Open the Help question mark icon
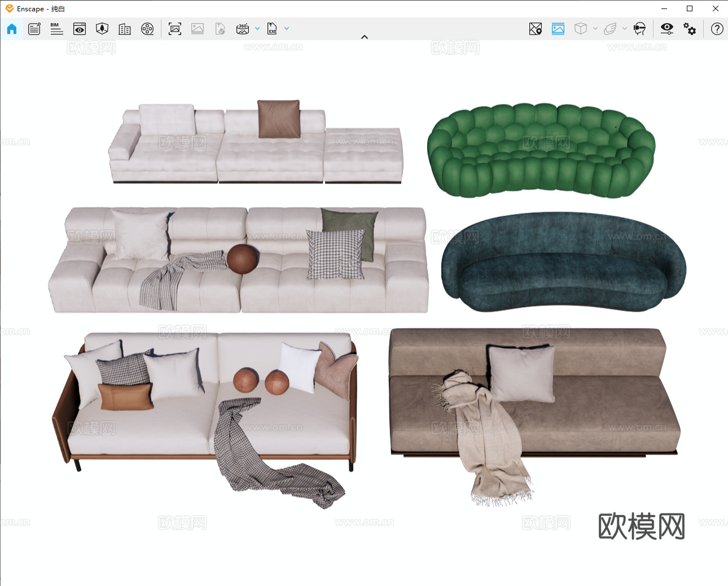Viewport: 728px width, 586px height. pos(717,29)
